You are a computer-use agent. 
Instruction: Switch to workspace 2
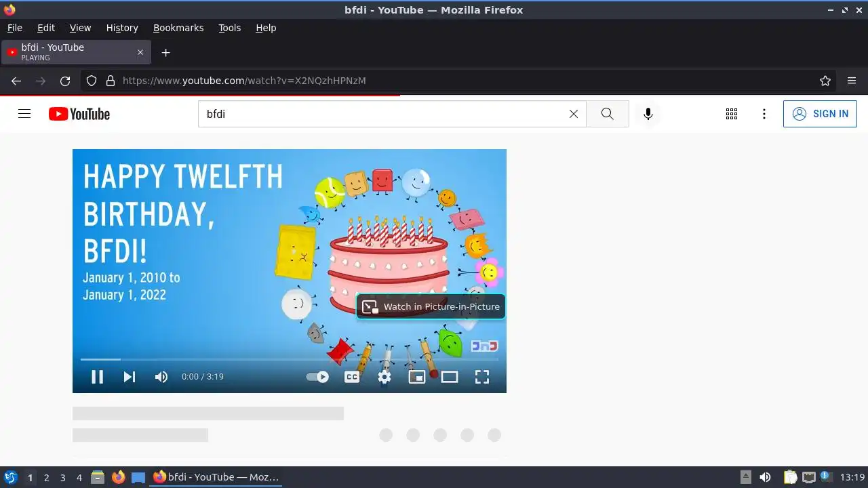[x=46, y=477]
